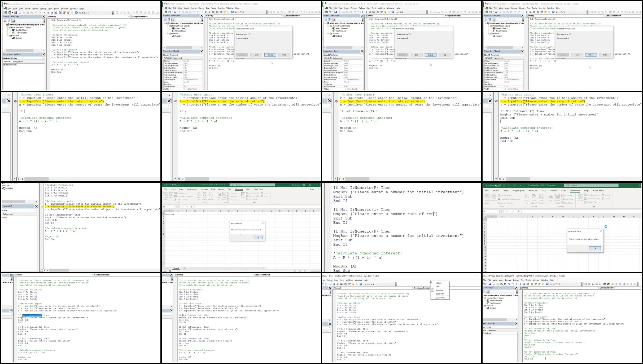Click Toggle Breakpoint in the Ln 31, Col 8 toolbar

coord(612,284)
